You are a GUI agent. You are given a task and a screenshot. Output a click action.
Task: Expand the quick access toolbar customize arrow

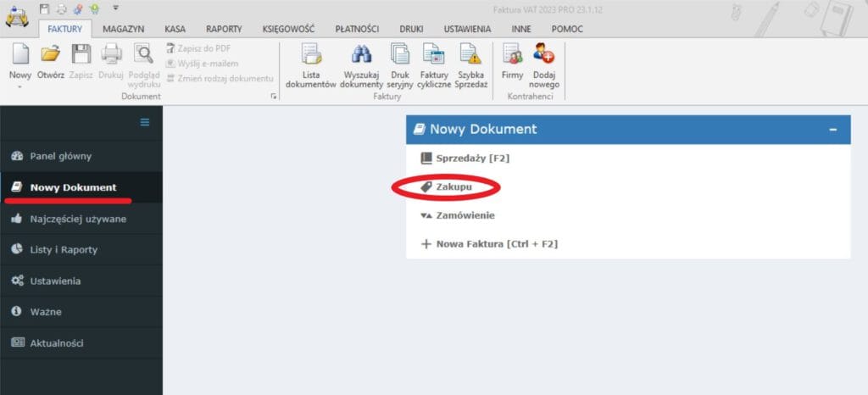[115, 8]
